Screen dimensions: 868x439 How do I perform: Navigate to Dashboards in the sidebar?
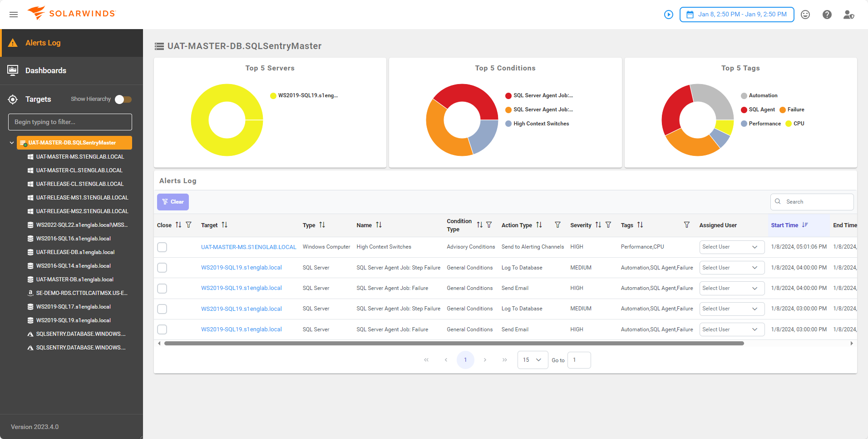tap(45, 70)
